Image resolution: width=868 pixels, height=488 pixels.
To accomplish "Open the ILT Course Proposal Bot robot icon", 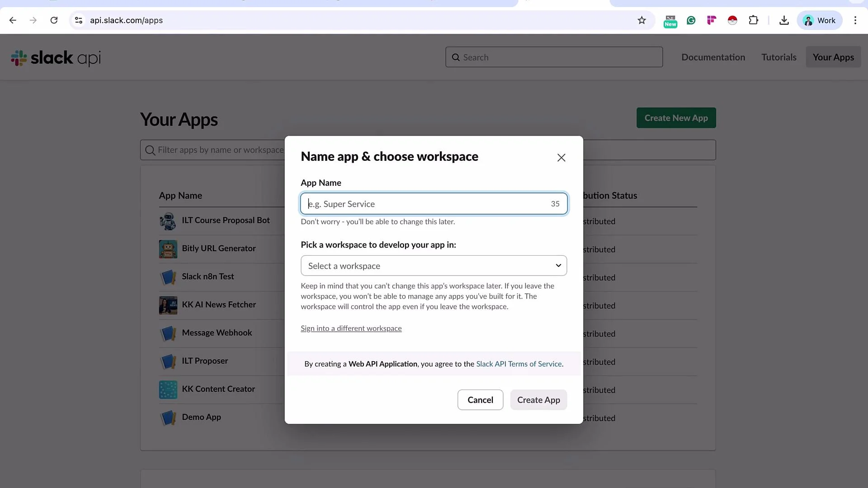I will (168, 221).
